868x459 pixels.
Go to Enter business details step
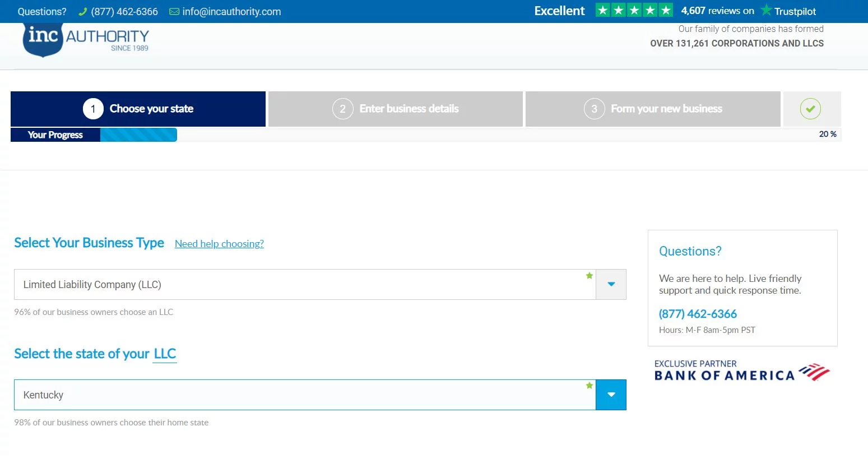pos(396,109)
